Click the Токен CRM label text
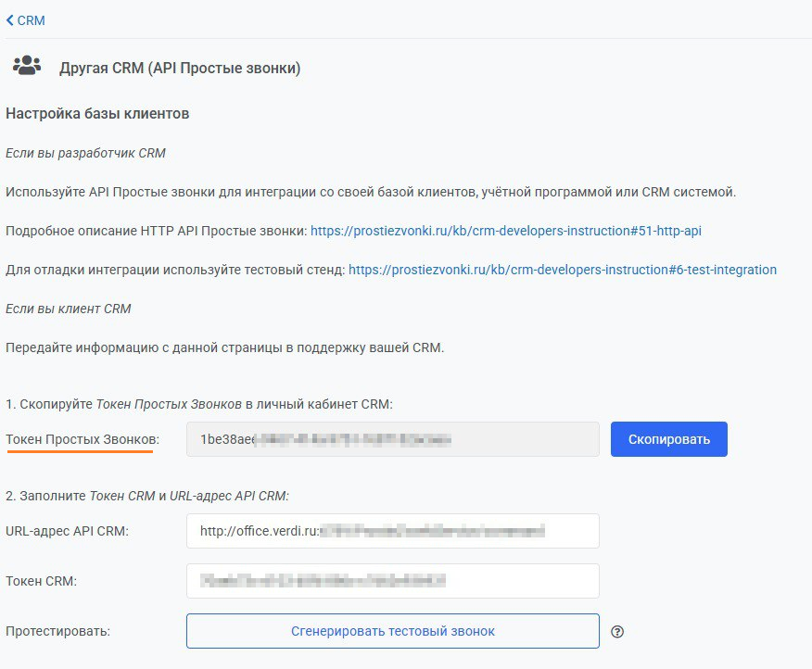Screen dimensions: 812x669 (x=41, y=581)
